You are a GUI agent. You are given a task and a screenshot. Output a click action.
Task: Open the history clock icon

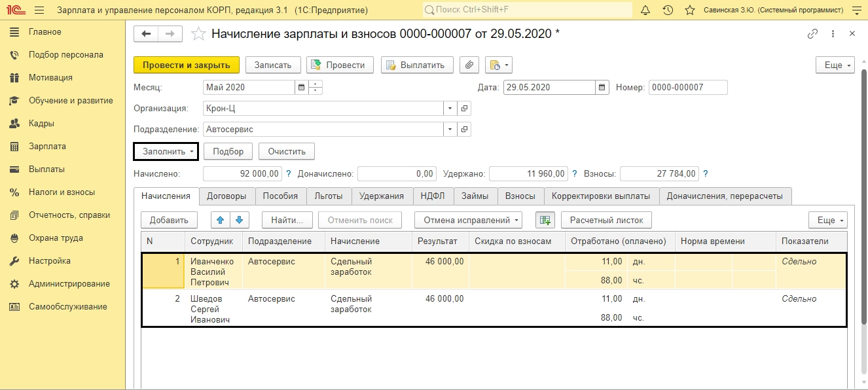(667, 10)
